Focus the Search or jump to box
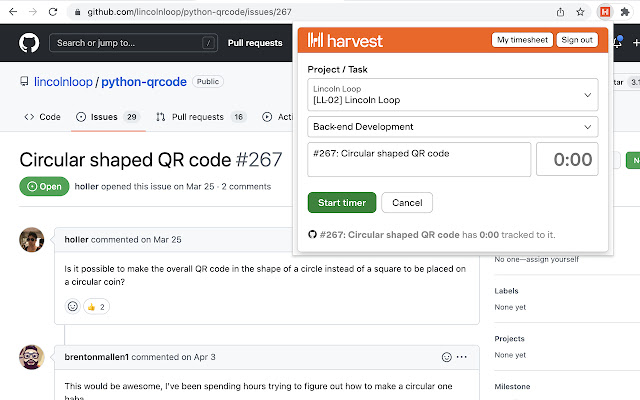Screen dimensions: 640x400 pos(133,43)
